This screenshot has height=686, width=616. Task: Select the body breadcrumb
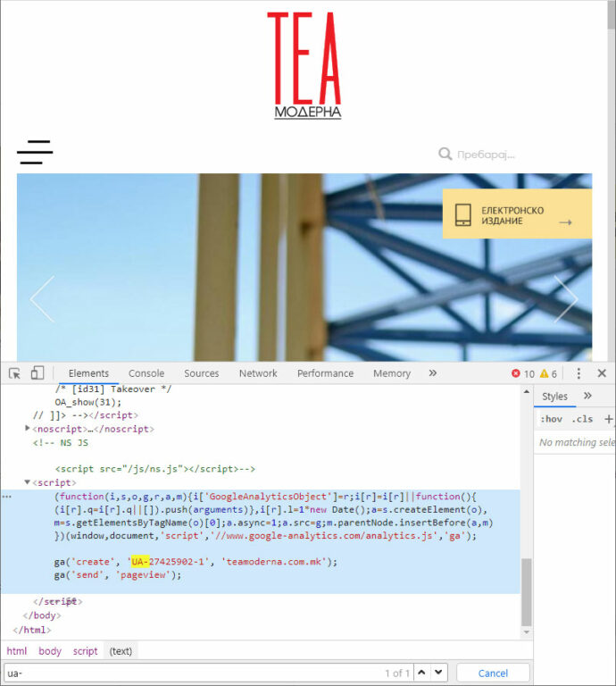50,651
